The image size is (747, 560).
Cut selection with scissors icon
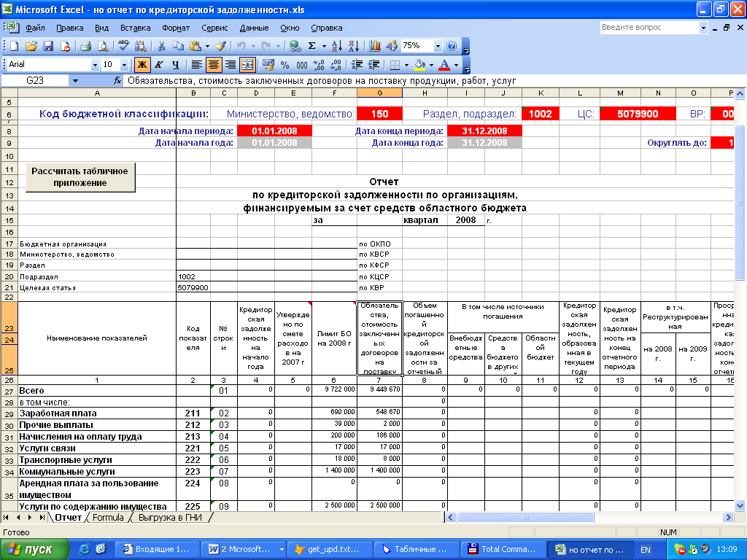click(161, 46)
